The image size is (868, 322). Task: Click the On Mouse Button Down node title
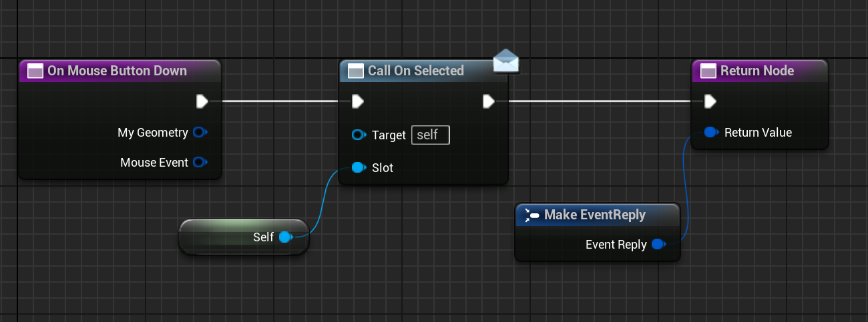(x=117, y=71)
